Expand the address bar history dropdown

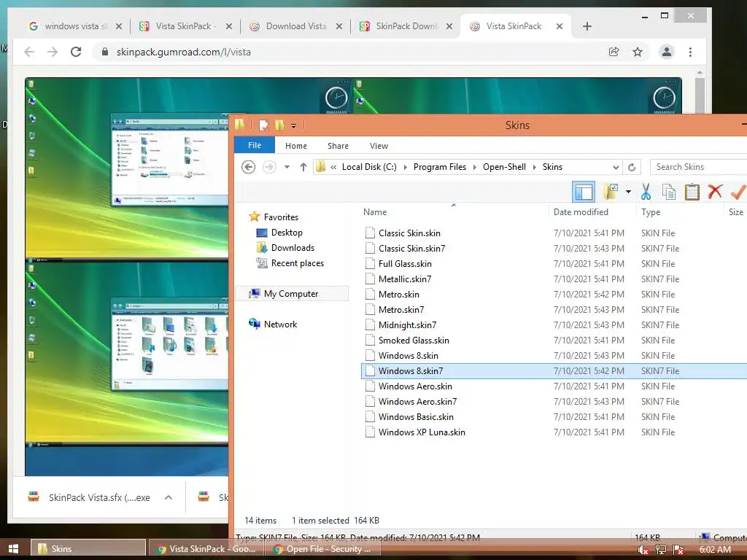pyautogui.click(x=616, y=167)
